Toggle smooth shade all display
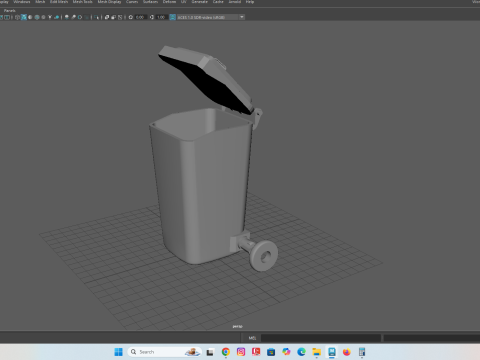 pyautogui.click(x=24, y=17)
